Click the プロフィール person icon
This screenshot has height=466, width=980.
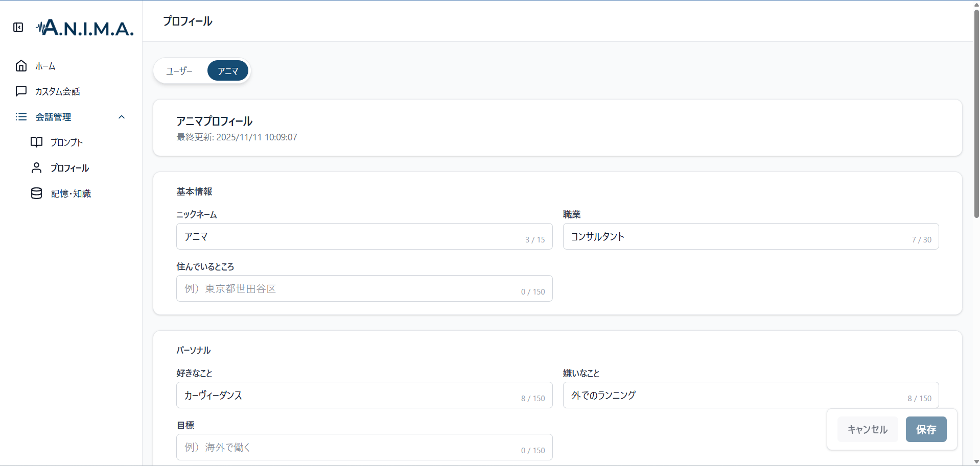pos(36,167)
